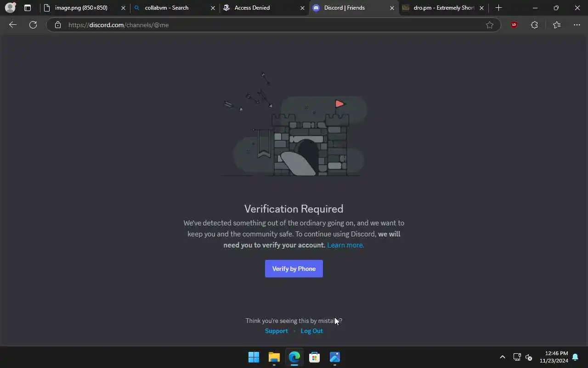
Task: Close the image.png tab
Action: coord(123,8)
